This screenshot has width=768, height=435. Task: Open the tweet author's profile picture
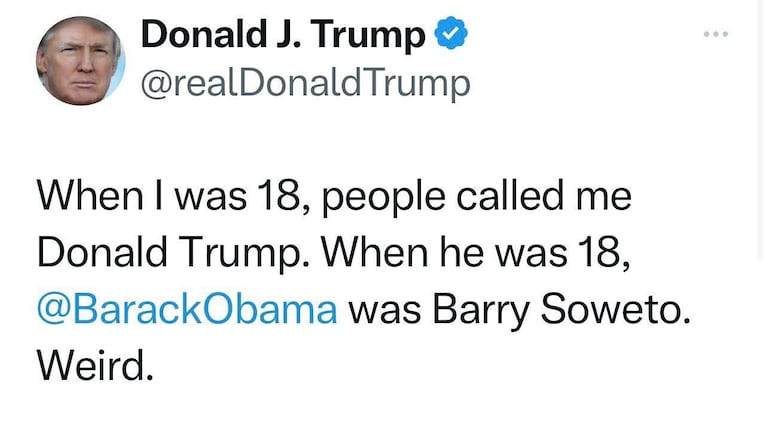point(80,61)
